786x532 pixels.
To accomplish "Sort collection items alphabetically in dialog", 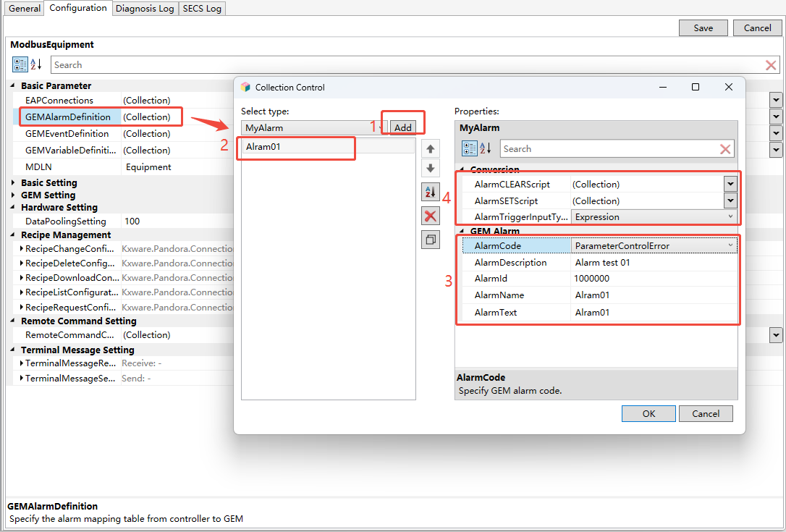I will coord(430,192).
